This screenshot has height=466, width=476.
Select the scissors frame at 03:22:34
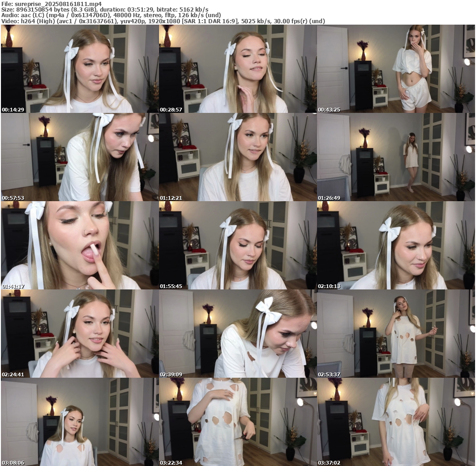pyautogui.click(x=238, y=422)
